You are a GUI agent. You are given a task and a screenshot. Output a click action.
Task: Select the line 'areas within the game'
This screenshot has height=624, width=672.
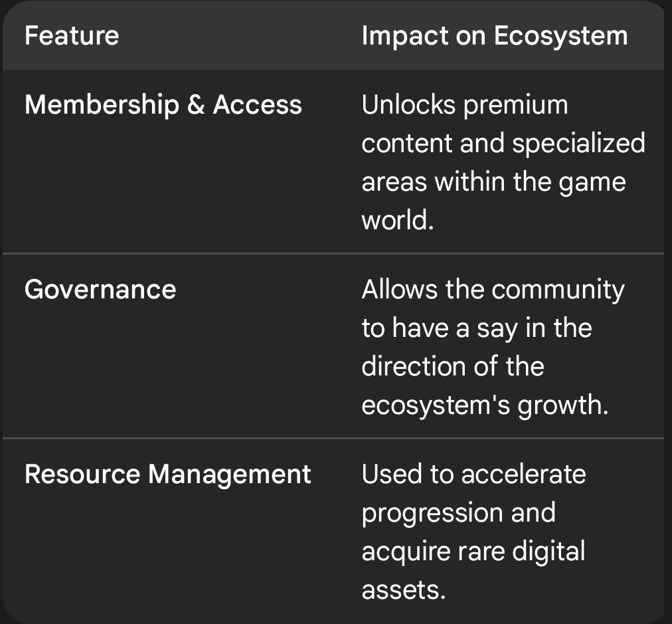pos(494,182)
